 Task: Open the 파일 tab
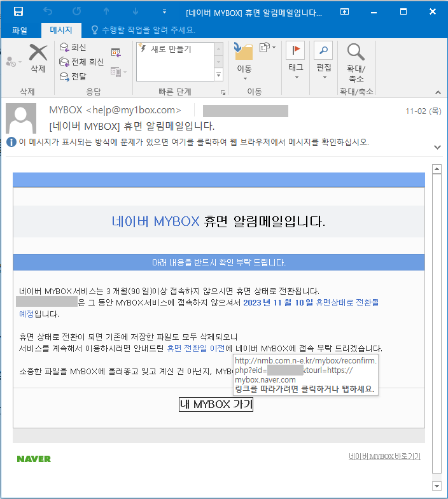click(x=20, y=31)
